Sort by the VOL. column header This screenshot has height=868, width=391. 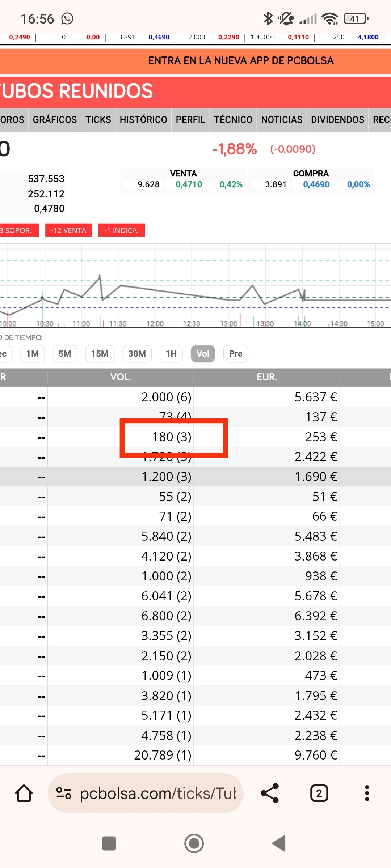point(121,377)
